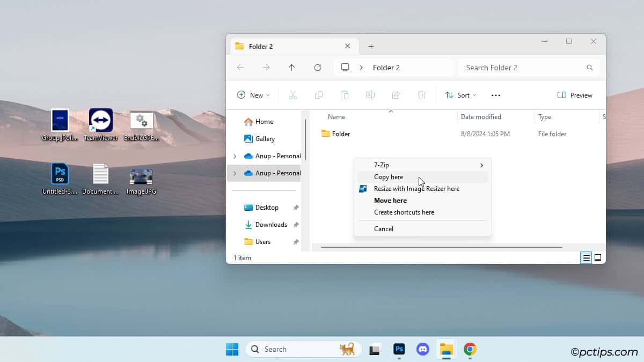Select the EnableGPE... desktop file
This screenshot has height=362, width=644.
point(141,124)
